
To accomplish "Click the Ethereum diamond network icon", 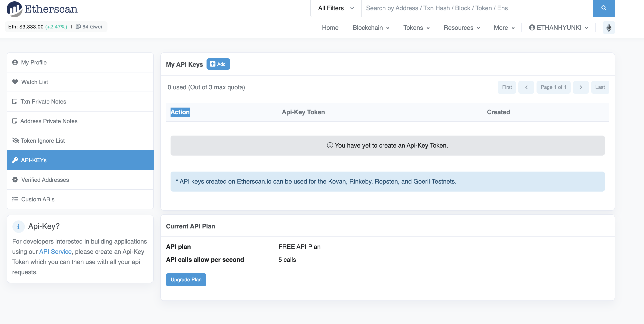I will [608, 28].
